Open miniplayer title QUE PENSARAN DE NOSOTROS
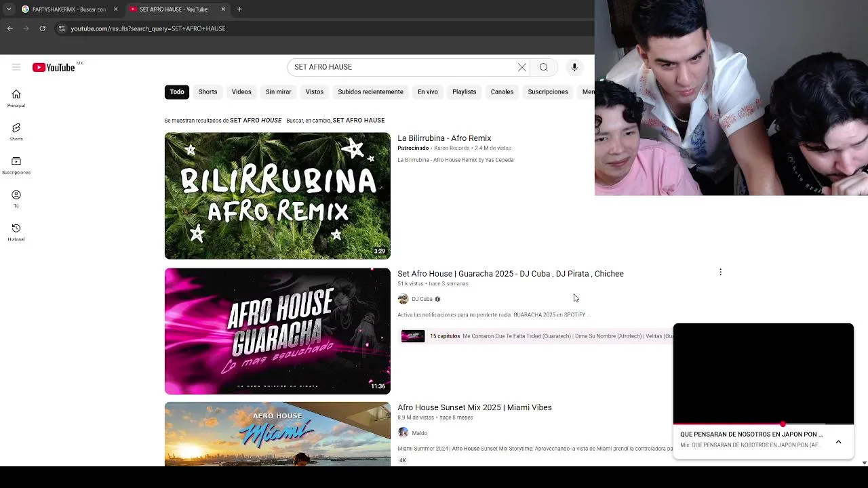868x488 pixels. [x=751, y=434]
